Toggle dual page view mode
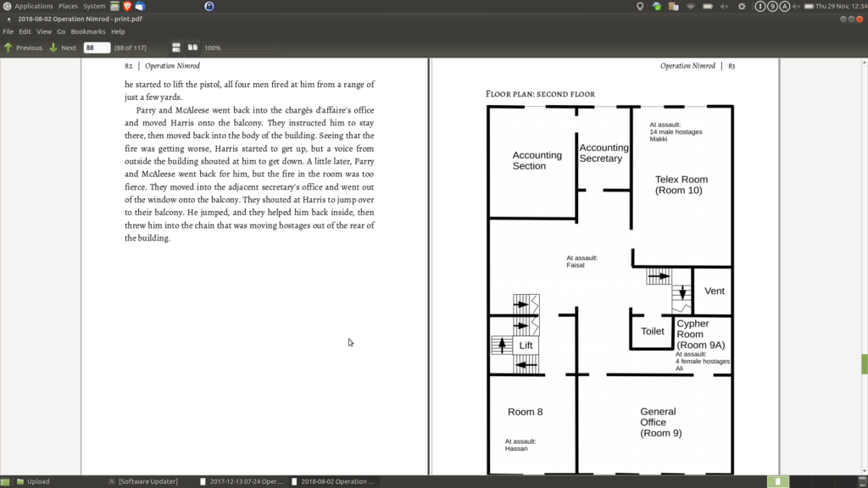The image size is (868, 488). (192, 47)
